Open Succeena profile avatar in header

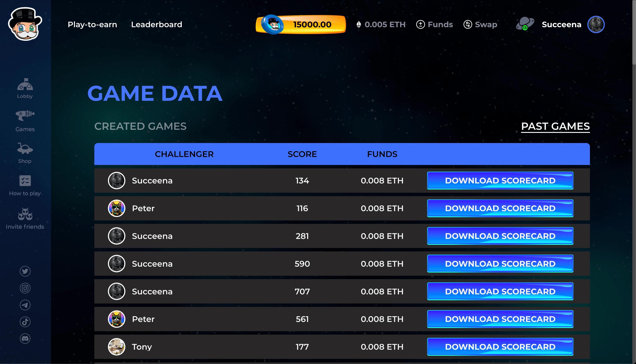(596, 24)
